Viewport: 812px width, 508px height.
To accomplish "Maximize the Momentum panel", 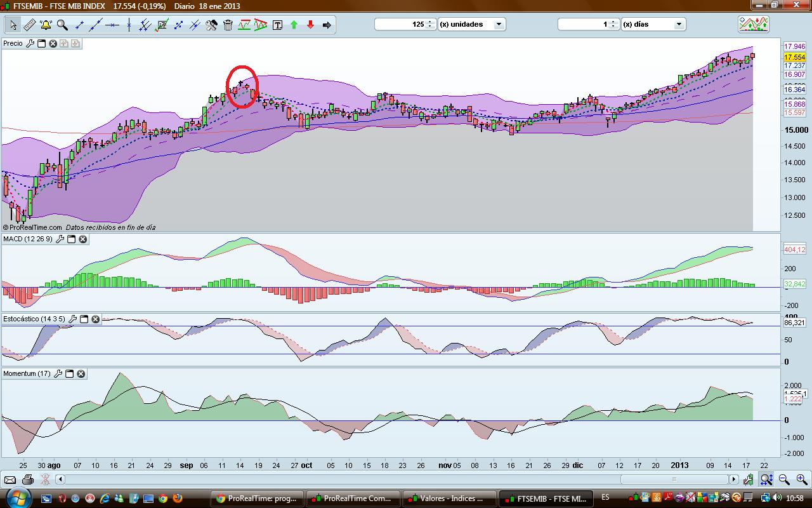I will pyautogui.click(x=70, y=374).
